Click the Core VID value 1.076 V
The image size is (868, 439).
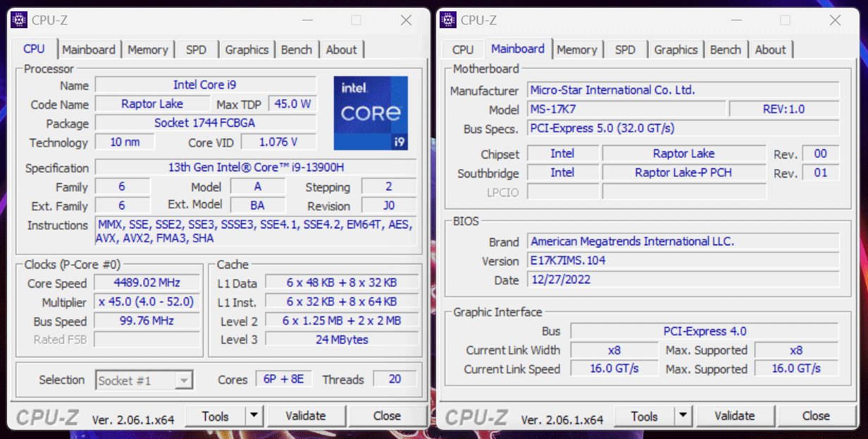pyautogui.click(x=278, y=142)
